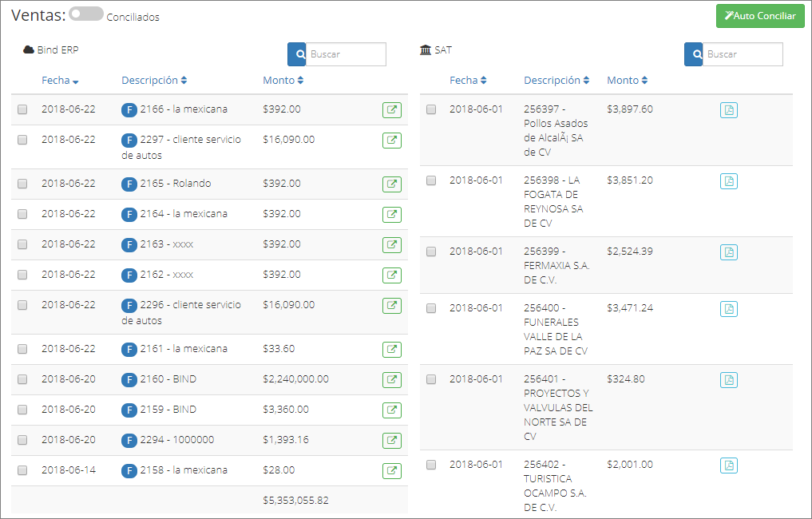Select checkbox for 256402 TURISTICA OCAMPO
Screen dimensions: 812x519
click(431, 465)
